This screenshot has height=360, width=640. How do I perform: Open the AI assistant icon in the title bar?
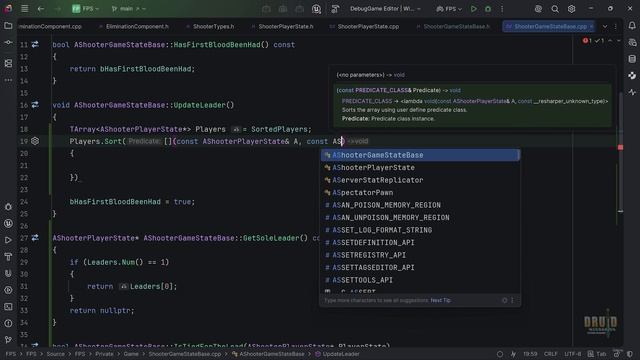(538, 9)
